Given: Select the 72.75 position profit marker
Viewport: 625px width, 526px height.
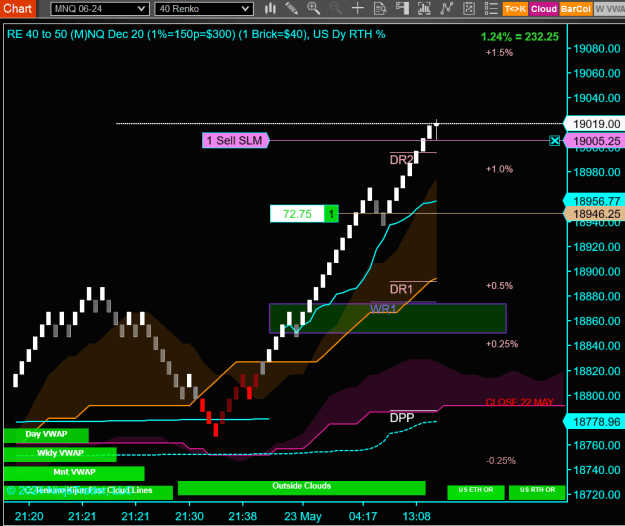Looking at the screenshot, I should tap(304, 214).
